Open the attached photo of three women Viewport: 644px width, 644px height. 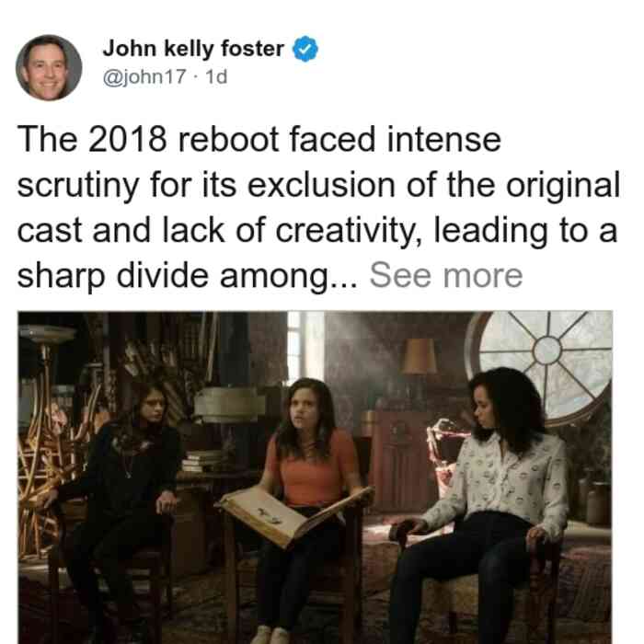point(315,477)
